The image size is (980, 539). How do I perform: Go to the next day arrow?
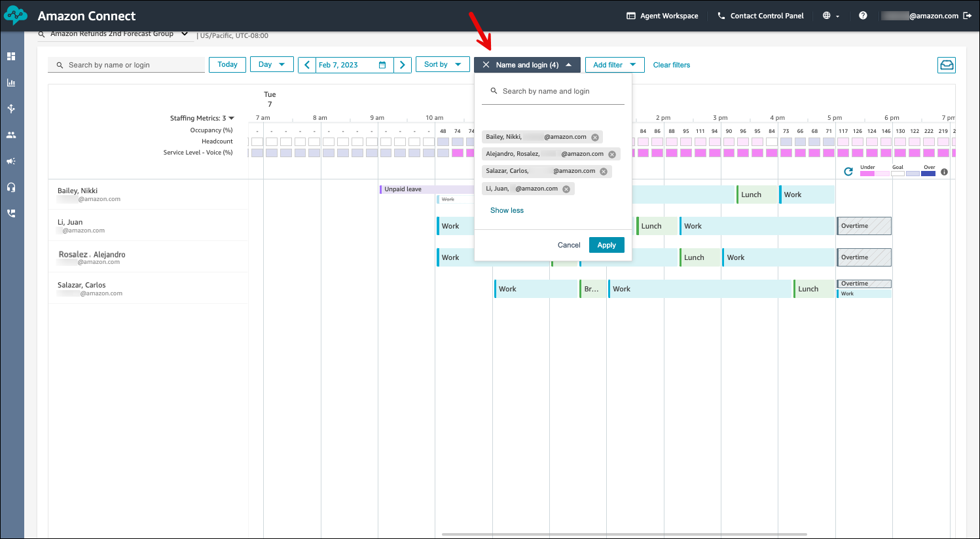click(403, 65)
